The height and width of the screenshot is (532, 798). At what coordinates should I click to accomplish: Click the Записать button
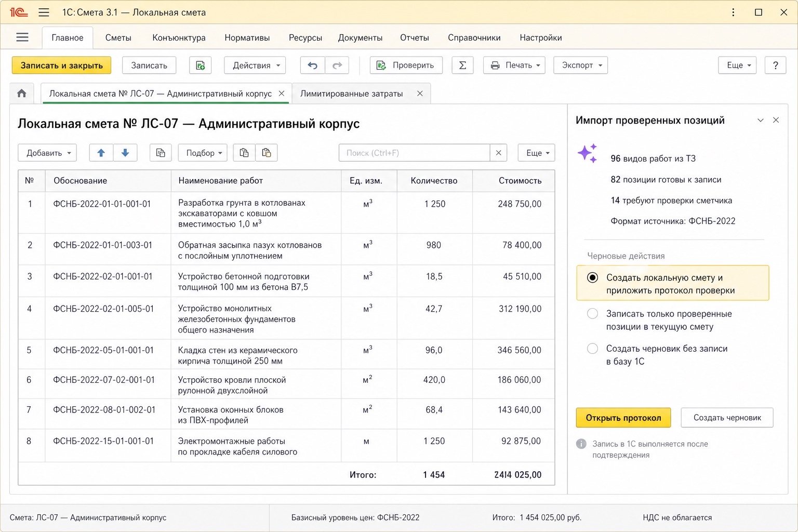coord(149,65)
